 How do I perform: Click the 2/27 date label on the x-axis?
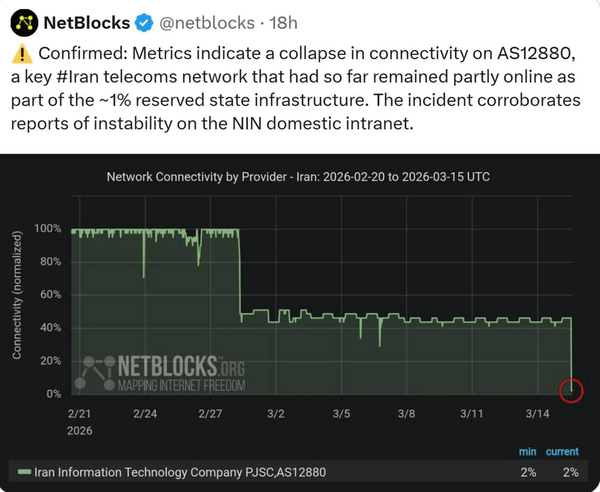[x=210, y=412]
